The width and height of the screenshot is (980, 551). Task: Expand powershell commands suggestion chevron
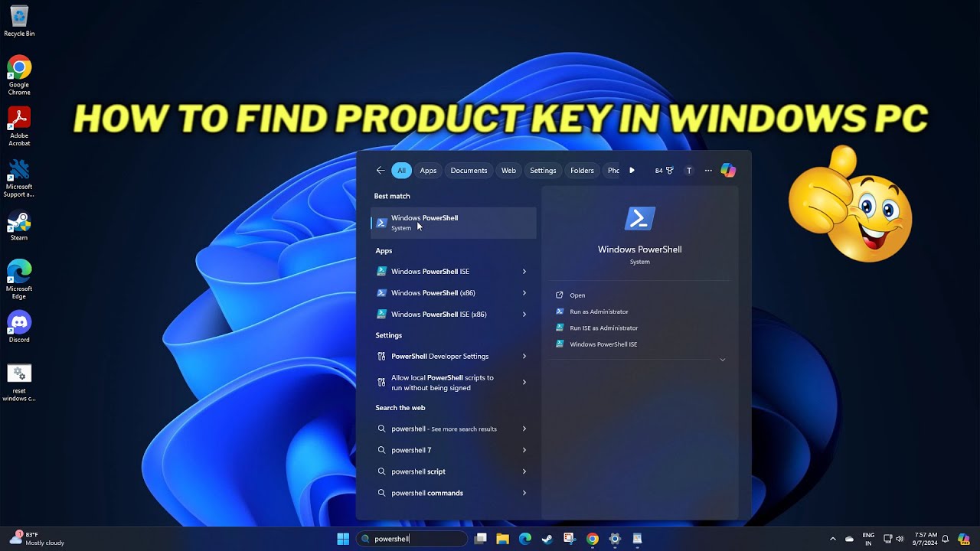[524, 494]
